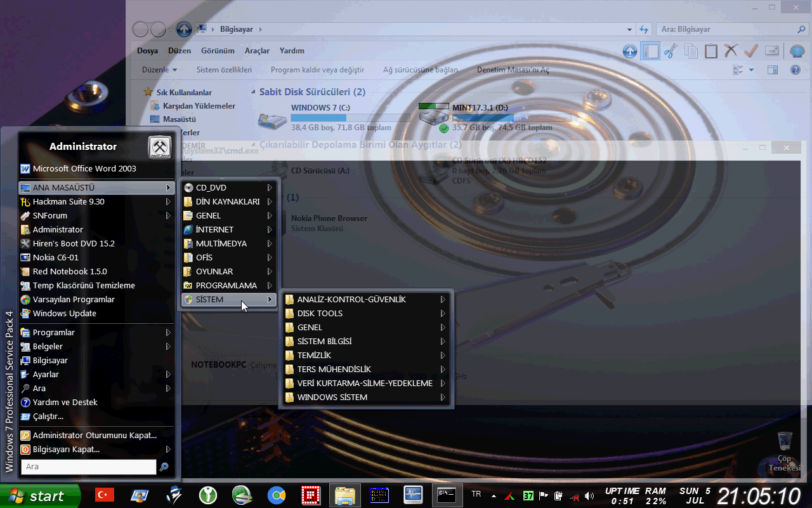Open Varsayılan Programlar

[96, 300]
